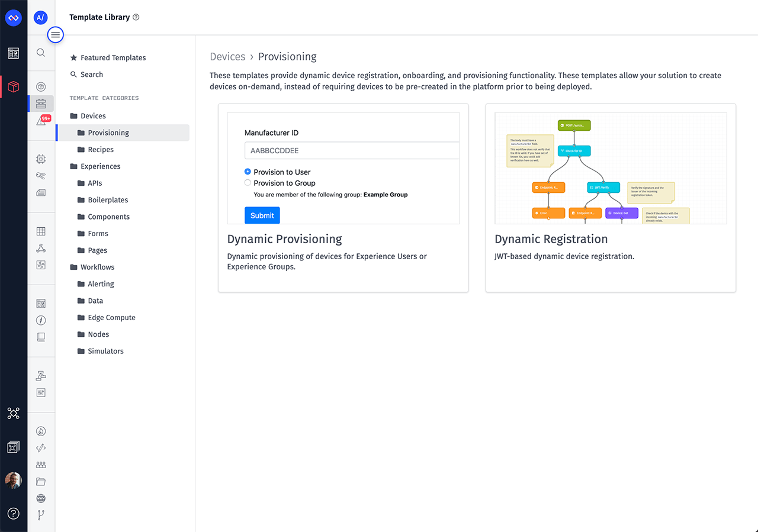Open the alerts icon with 99+ badge

(41, 121)
